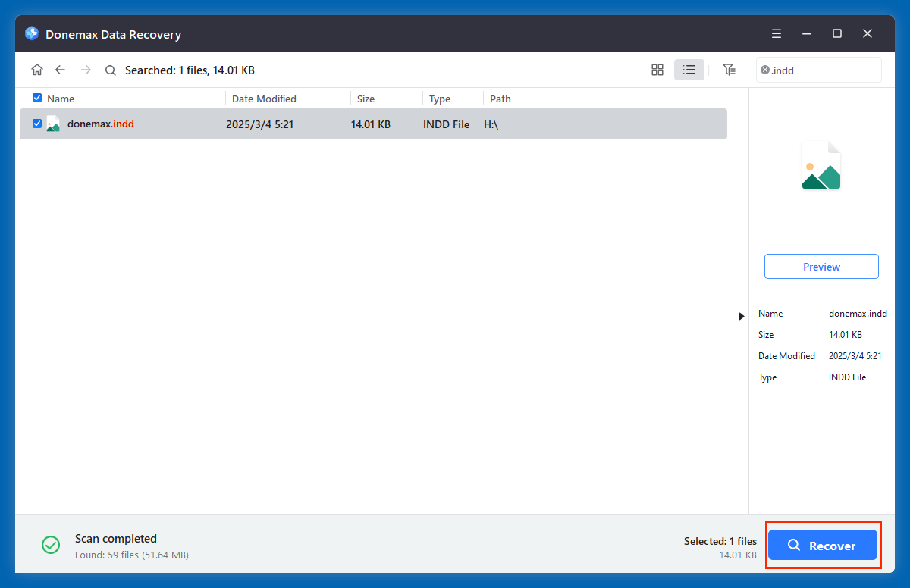Click the Home icon in the toolbar

pyautogui.click(x=37, y=69)
